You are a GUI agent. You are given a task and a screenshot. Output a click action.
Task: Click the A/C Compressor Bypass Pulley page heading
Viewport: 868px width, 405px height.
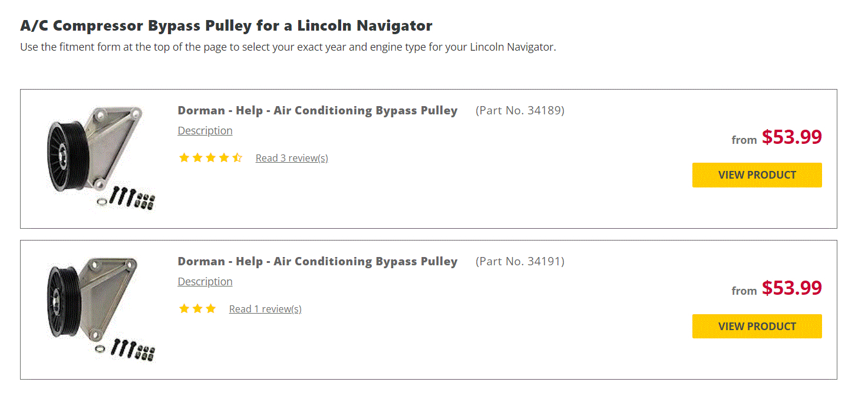[x=226, y=26]
